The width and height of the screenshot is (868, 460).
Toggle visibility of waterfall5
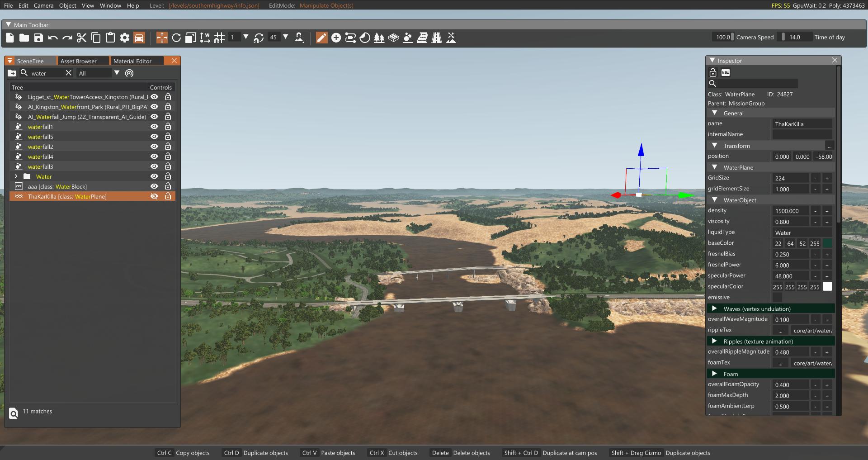coord(154,137)
